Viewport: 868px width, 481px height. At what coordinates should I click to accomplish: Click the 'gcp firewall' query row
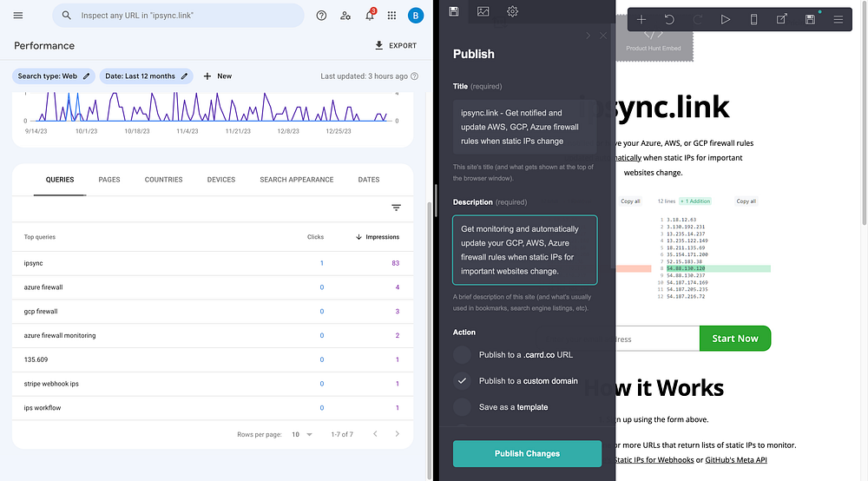point(213,312)
